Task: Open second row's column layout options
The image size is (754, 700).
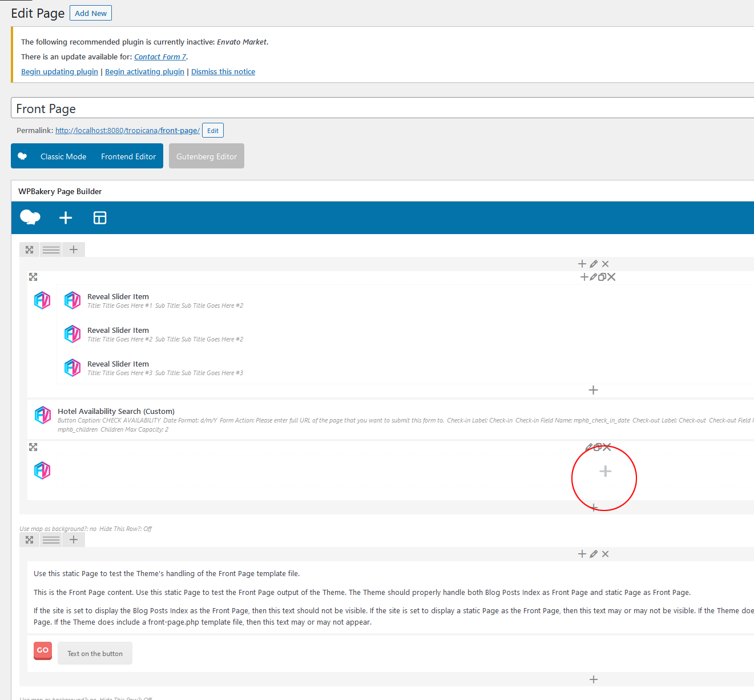Action: point(51,540)
